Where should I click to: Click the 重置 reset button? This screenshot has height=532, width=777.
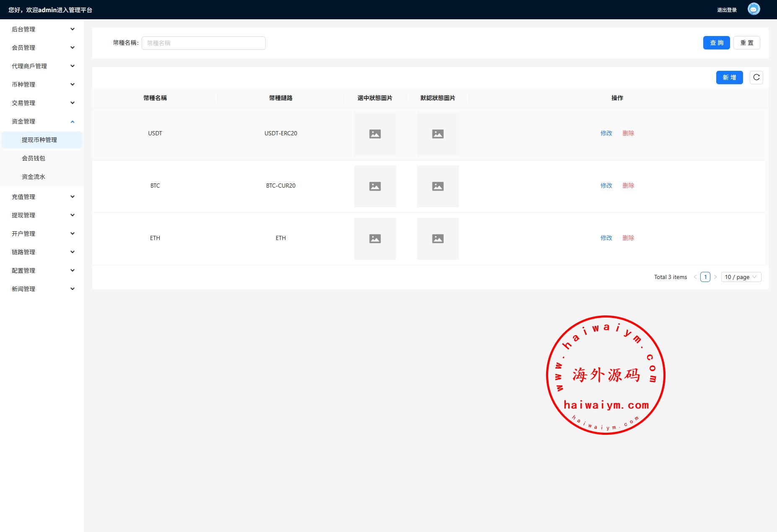click(x=746, y=43)
